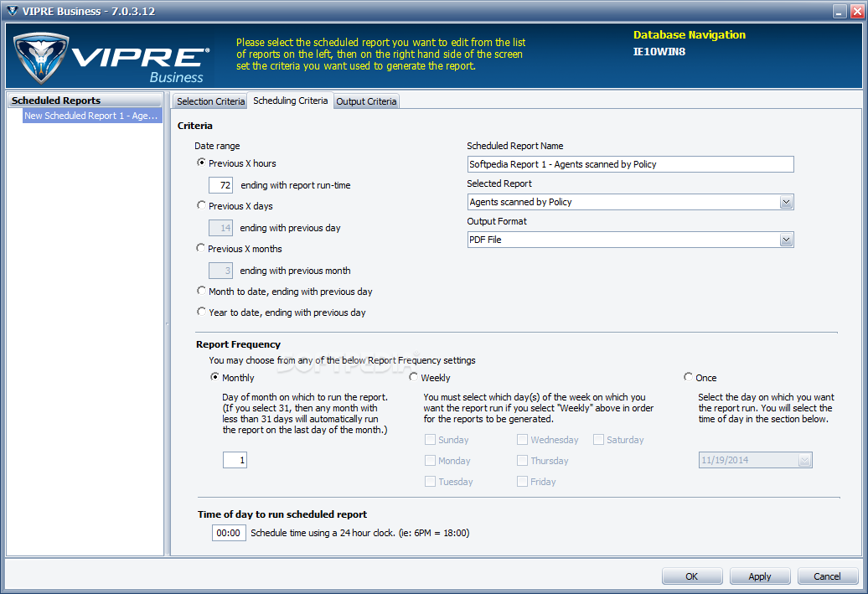Edit the Scheduled Report Name field

coord(631,164)
